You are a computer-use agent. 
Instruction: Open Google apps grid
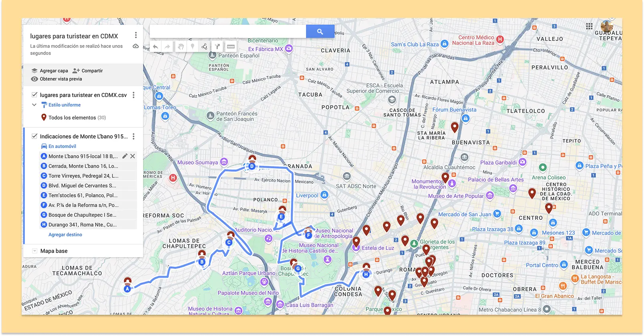tap(589, 26)
